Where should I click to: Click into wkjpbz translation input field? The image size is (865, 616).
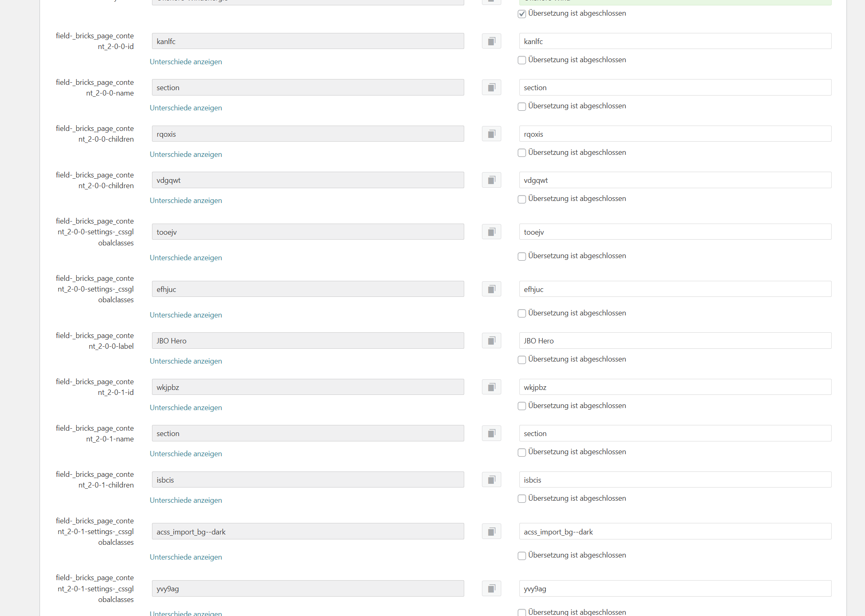coord(675,387)
